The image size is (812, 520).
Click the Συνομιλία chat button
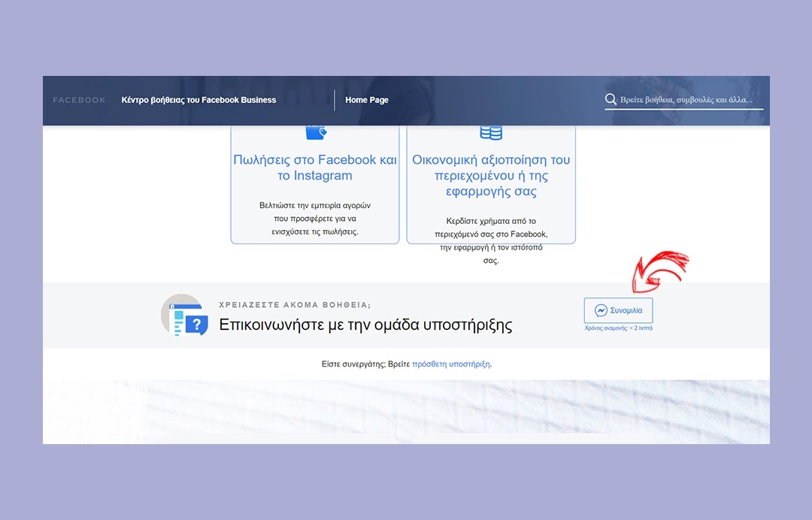pyautogui.click(x=618, y=310)
